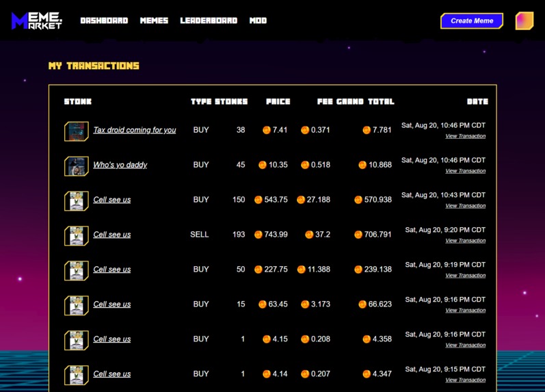The height and width of the screenshot is (392, 545).
Task: Click the coin icon beside price 543.75
Action: click(x=258, y=200)
